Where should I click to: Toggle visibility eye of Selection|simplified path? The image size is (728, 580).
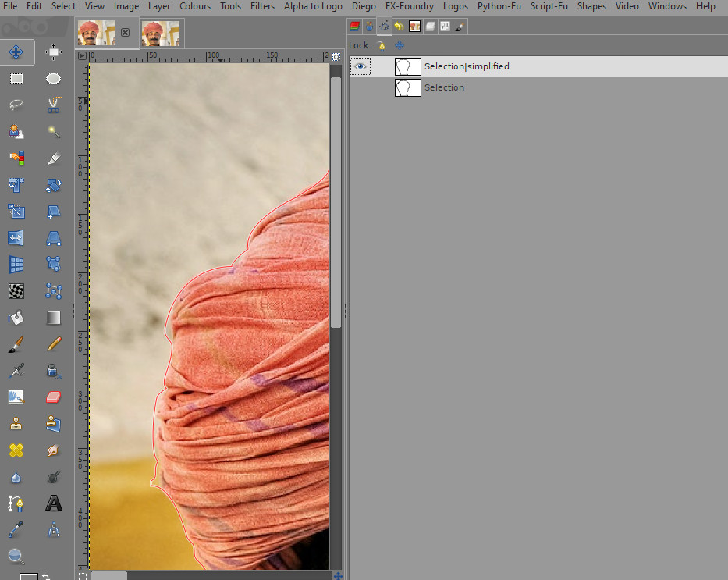(360, 67)
